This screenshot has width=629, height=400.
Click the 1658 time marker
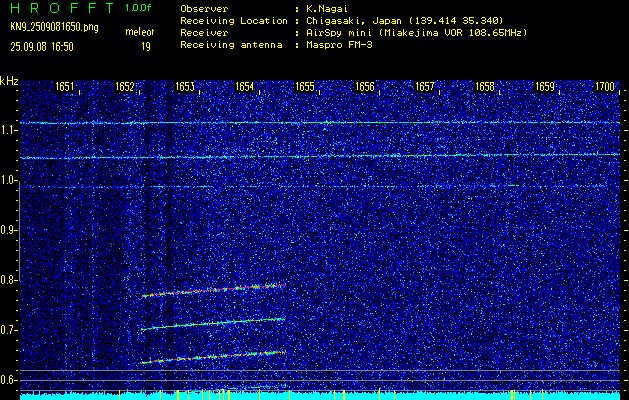[485, 86]
